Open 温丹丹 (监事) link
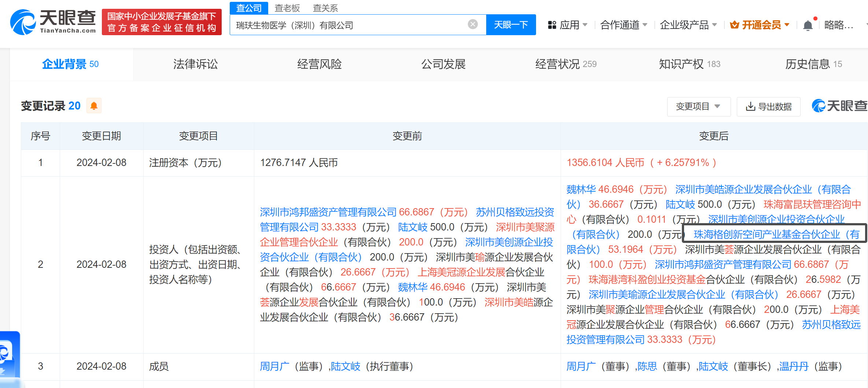The image size is (868, 388). (794, 366)
